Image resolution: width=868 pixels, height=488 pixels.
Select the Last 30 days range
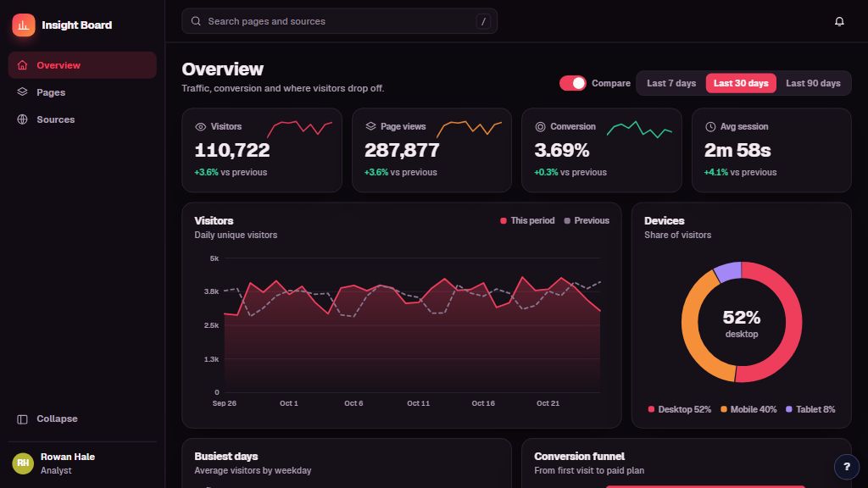point(741,83)
